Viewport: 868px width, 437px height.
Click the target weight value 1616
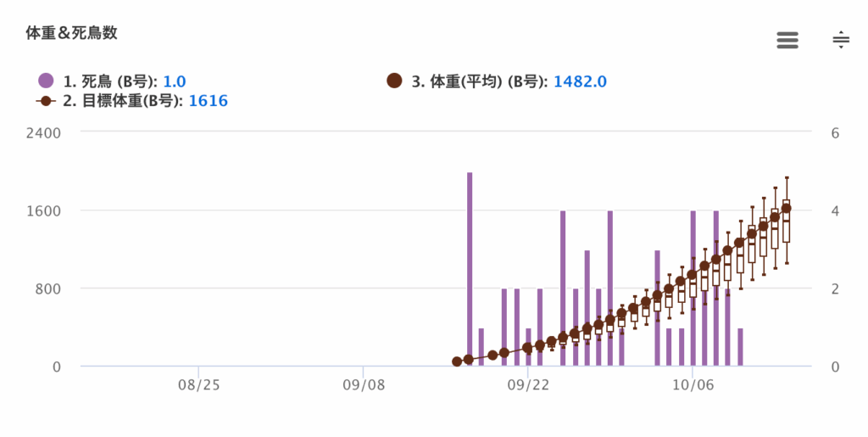(x=208, y=101)
